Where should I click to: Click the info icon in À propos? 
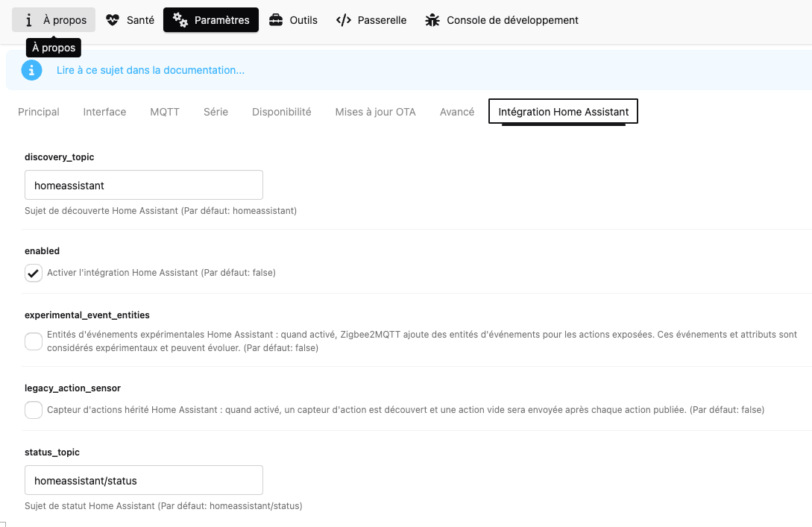tap(29, 20)
